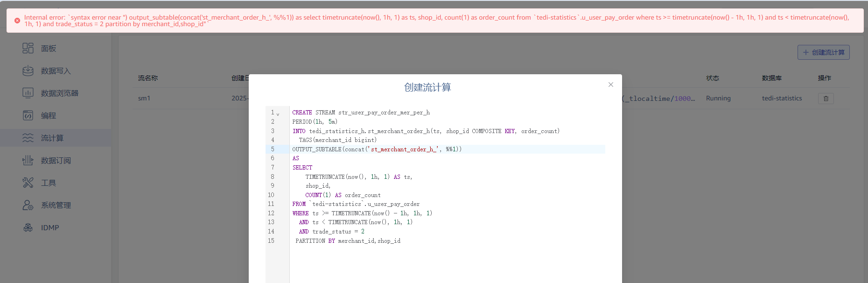Click the 工具 tools icon
Screen dimensions: 868x283
[28, 183]
